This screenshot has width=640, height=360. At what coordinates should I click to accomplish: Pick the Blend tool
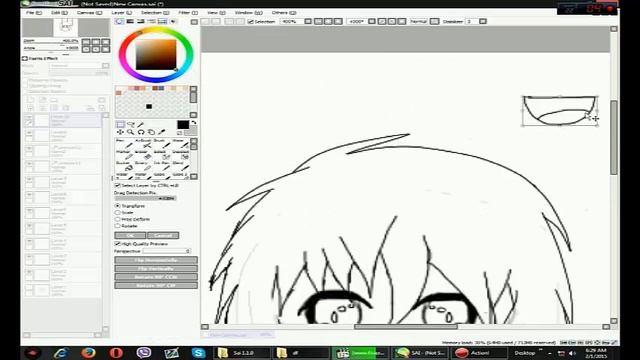[180, 166]
